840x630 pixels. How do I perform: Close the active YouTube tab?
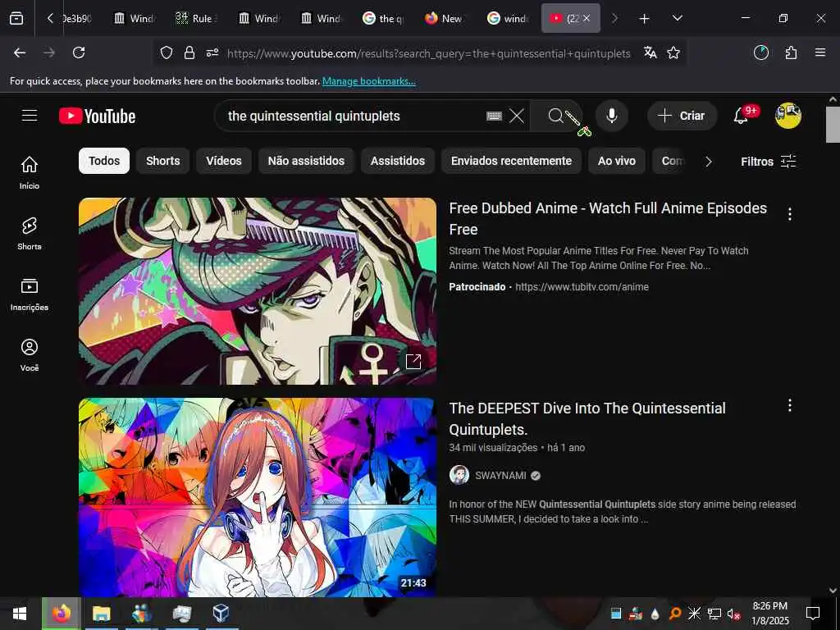[x=587, y=18]
